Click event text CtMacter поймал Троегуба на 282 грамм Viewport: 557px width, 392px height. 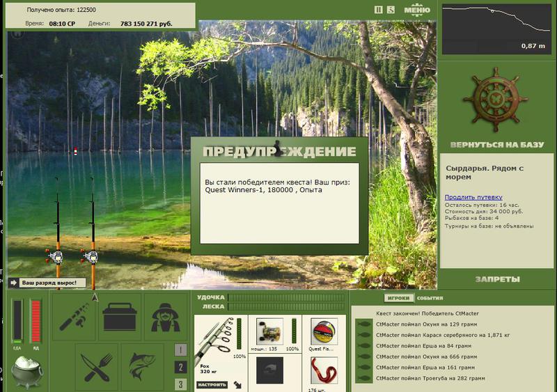coord(430,378)
